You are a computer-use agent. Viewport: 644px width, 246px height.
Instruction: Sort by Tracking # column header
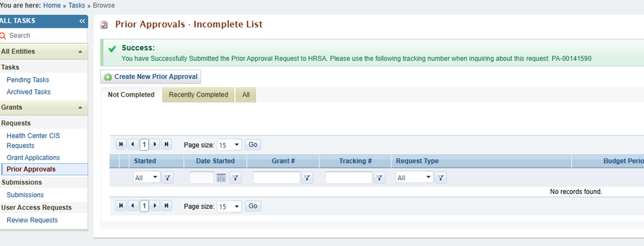[355, 161]
